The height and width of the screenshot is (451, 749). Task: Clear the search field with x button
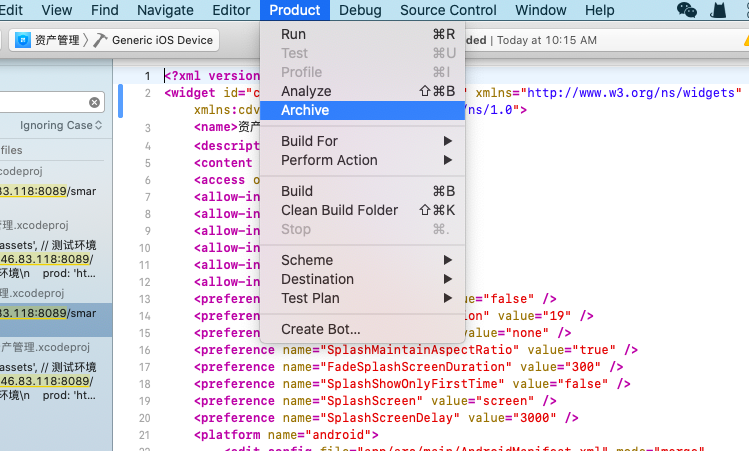pos(95,102)
